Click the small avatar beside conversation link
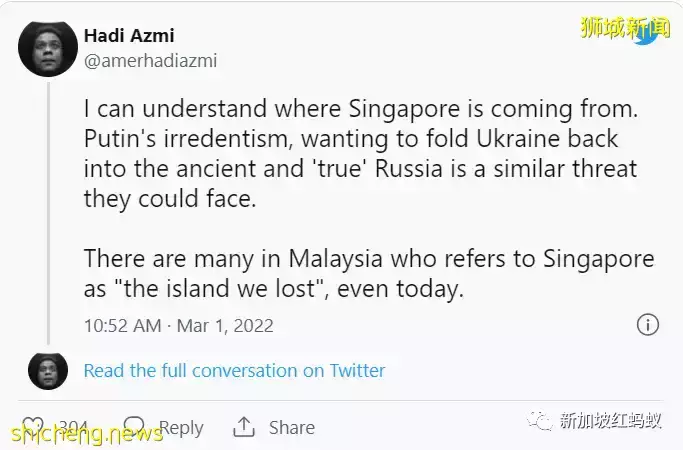Screen dimensions: 683x450 (x=47, y=370)
